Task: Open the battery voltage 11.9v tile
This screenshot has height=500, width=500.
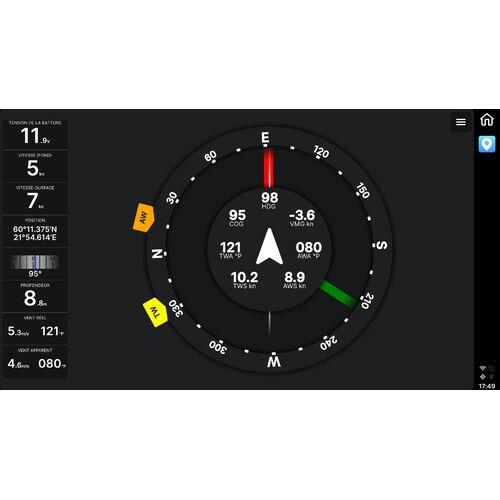Action: pyautogui.click(x=35, y=134)
